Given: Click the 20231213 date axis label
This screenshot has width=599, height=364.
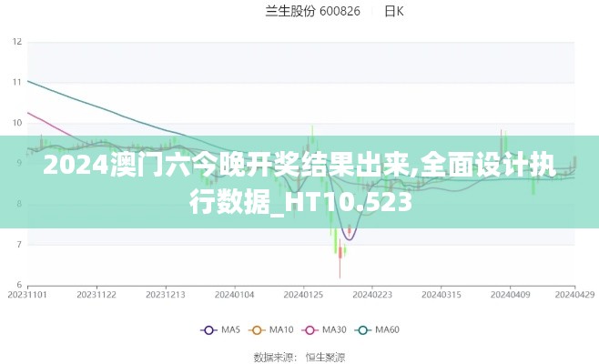Looking at the screenshot, I should [166, 295].
